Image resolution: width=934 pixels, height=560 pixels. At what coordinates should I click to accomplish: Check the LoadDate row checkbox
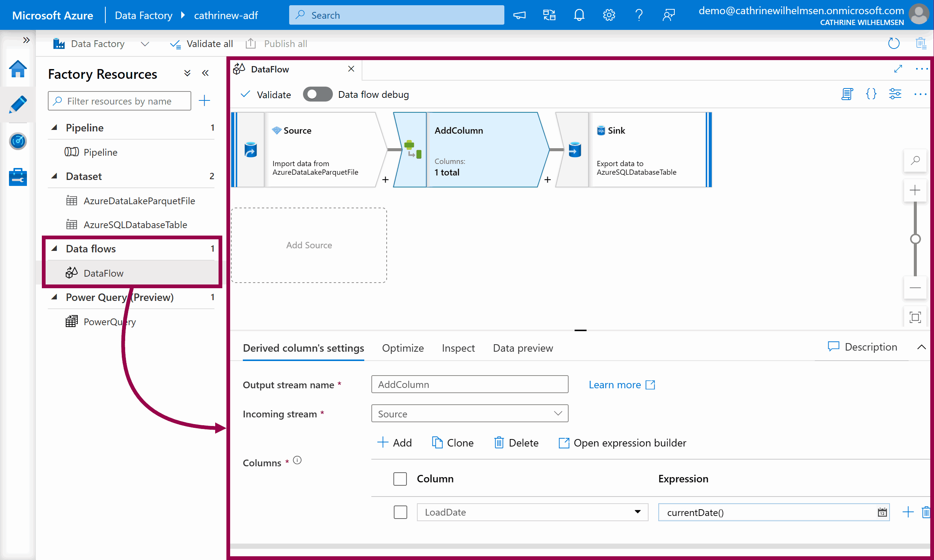(400, 512)
